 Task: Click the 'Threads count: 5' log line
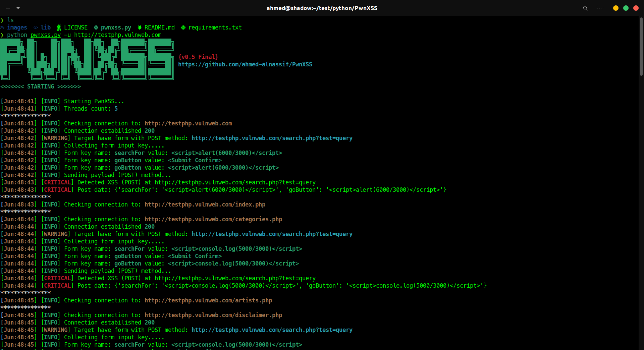tap(59, 109)
